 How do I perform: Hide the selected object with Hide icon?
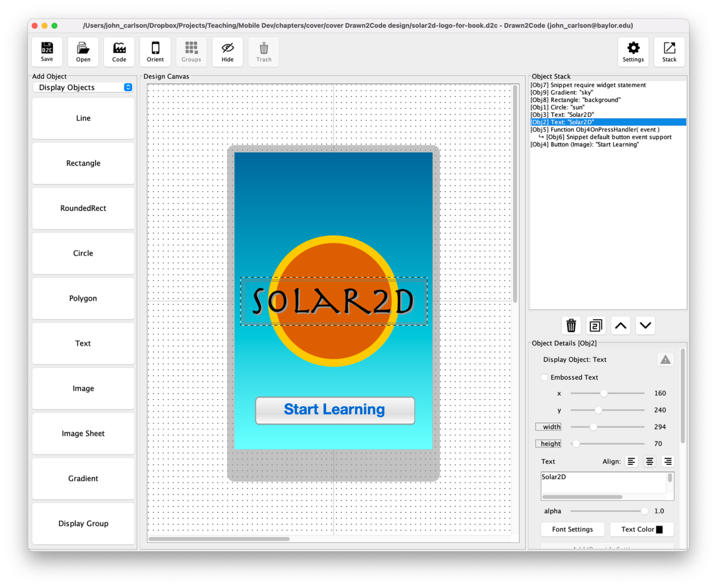227,52
